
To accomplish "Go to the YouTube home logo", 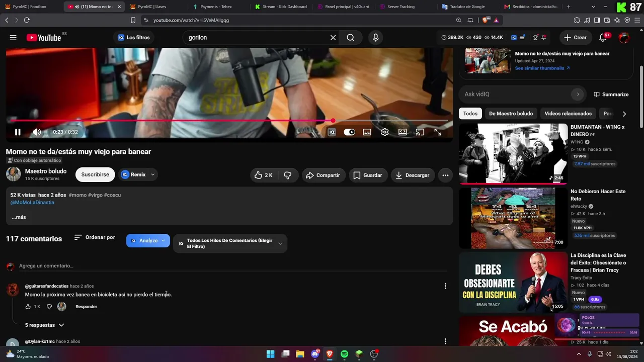I will [x=44, y=38].
